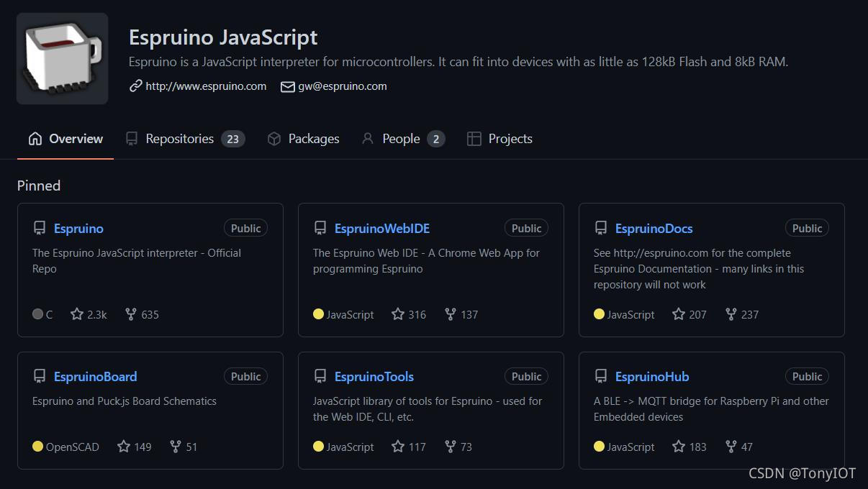The width and height of the screenshot is (868, 489).
Task: Switch to the Repositories tab
Action: (185, 139)
